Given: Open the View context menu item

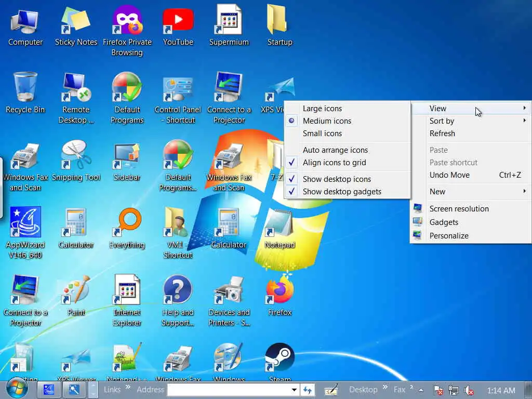Looking at the screenshot, I should point(471,109).
